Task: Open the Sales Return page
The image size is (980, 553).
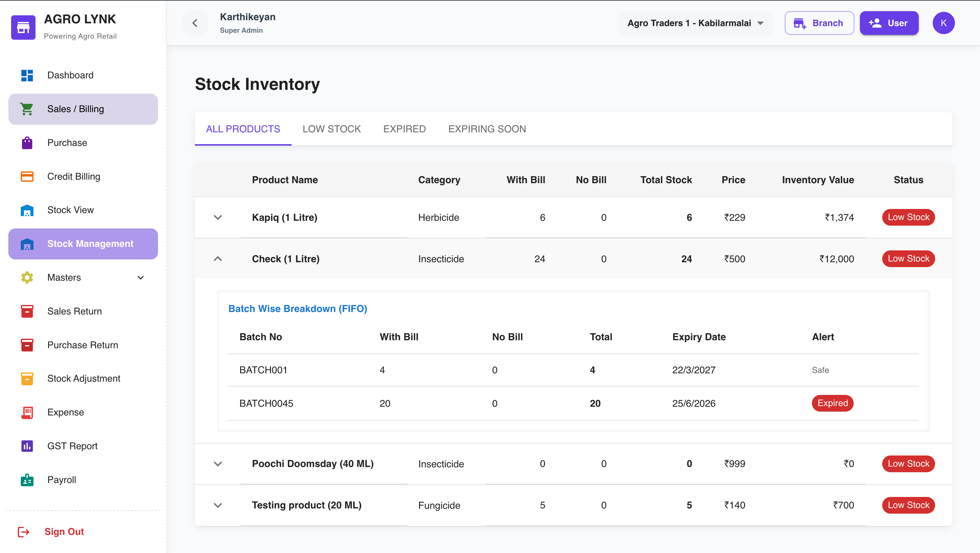Action: point(83,311)
